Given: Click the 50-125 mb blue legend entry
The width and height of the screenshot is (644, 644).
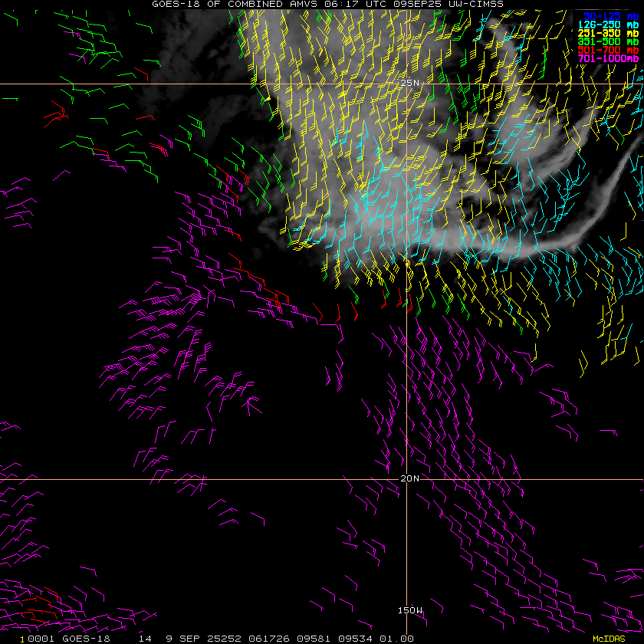Looking at the screenshot, I should pyautogui.click(x=610, y=15).
